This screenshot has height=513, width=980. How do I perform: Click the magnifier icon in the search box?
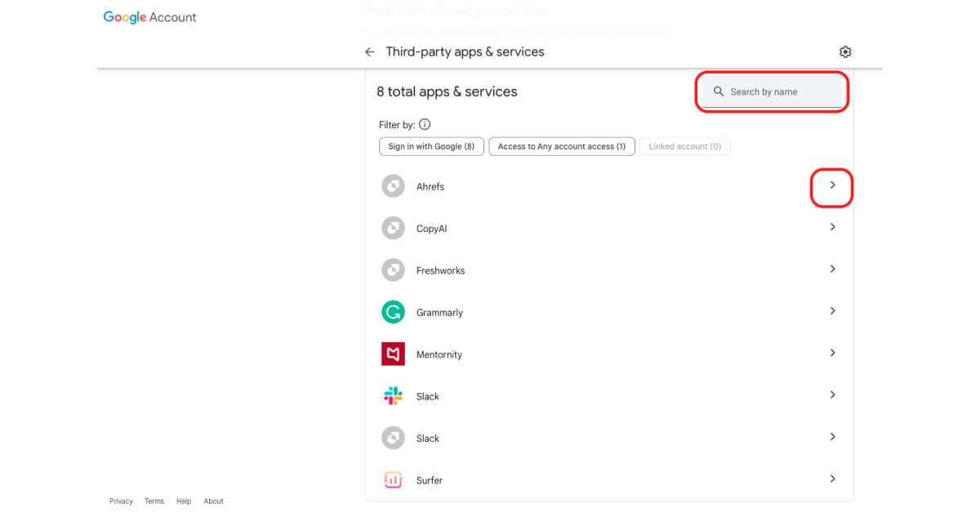(719, 91)
